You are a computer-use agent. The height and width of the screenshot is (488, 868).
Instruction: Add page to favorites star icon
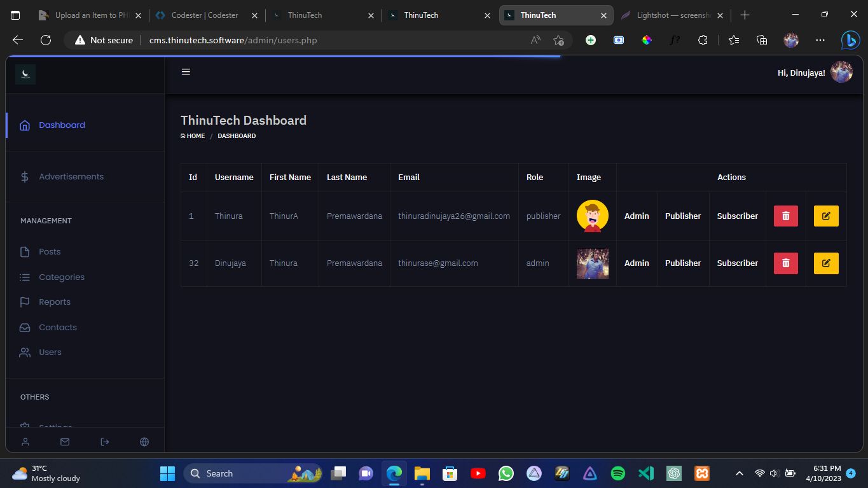pyautogui.click(x=558, y=40)
